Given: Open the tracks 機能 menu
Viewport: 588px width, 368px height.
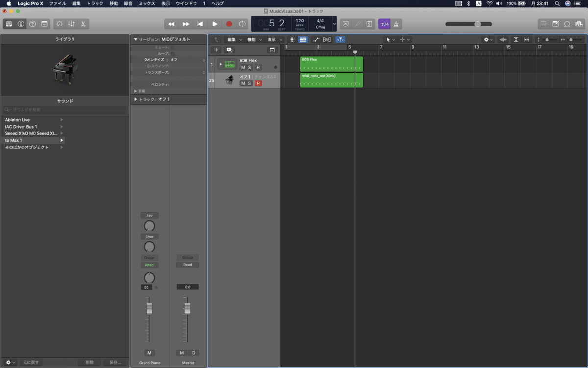Looking at the screenshot, I should 254,39.
